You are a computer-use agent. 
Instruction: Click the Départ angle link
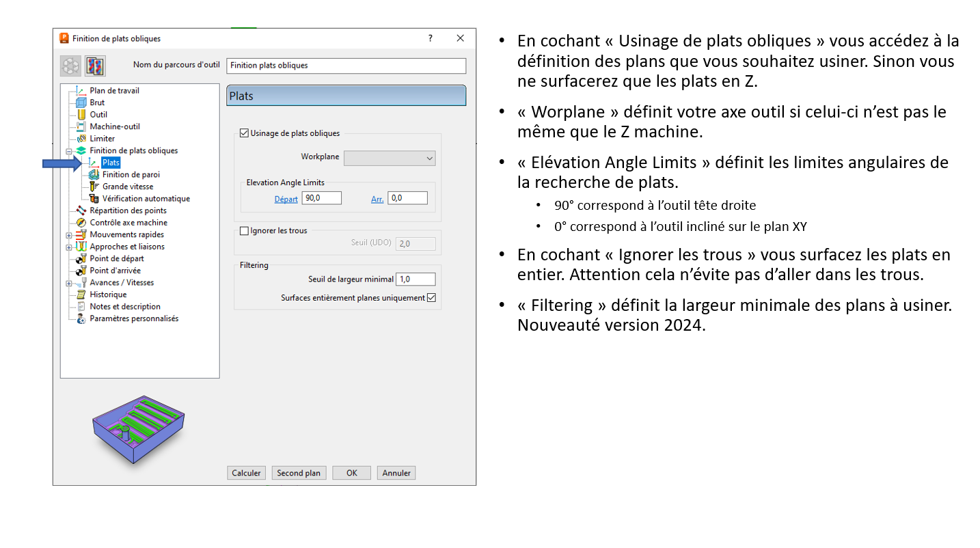pos(286,199)
